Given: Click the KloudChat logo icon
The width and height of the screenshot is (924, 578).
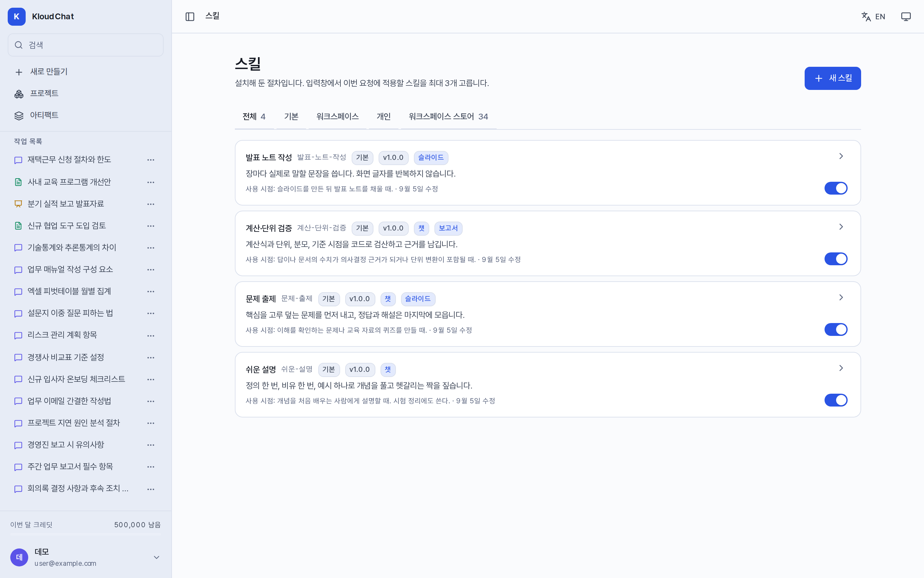Looking at the screenshot, I should (16, 16).
